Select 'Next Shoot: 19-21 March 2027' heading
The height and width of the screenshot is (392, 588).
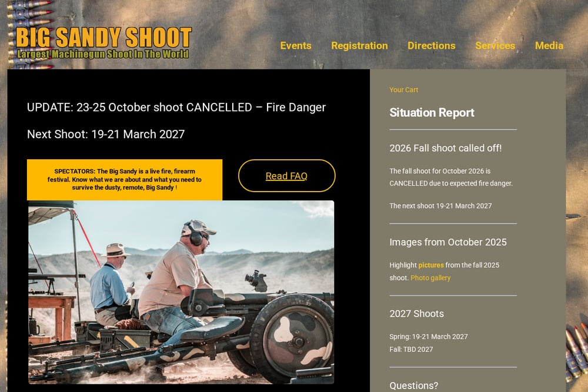click(106, 134)
